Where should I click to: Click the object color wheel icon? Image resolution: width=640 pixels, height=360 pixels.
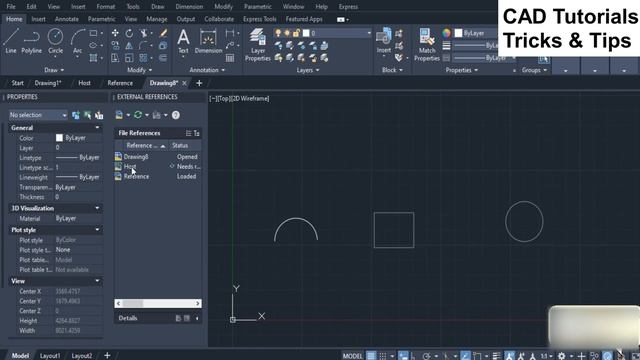coord(447,33)
